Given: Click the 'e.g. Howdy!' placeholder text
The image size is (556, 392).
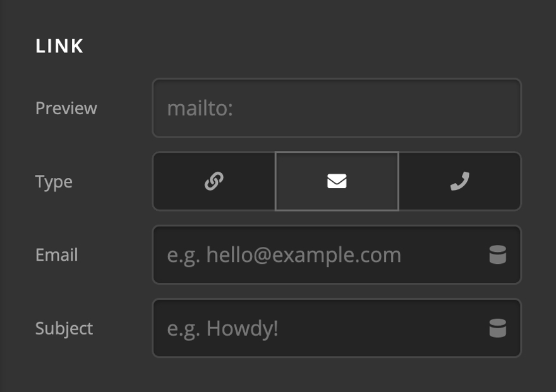Looking at the screenshot, I should 222,328.
